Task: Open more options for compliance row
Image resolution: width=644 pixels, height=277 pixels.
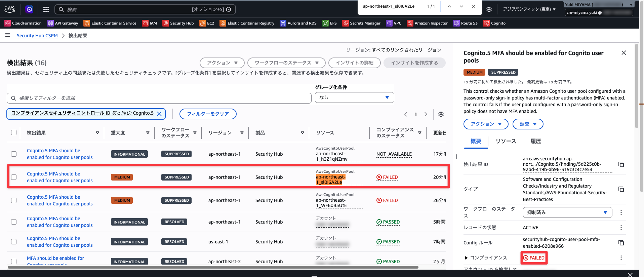Action: coord(621,258)
